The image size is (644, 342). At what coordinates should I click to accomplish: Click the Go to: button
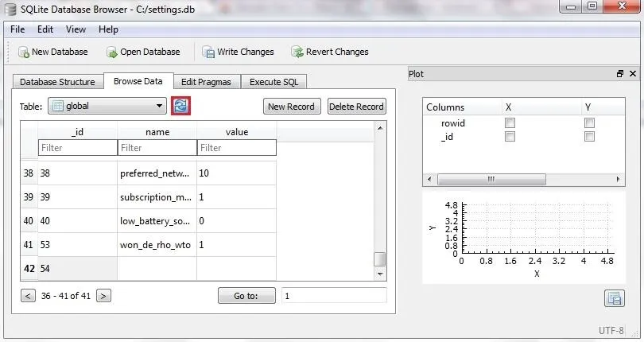pyautogui.click(x=246, y=296)
